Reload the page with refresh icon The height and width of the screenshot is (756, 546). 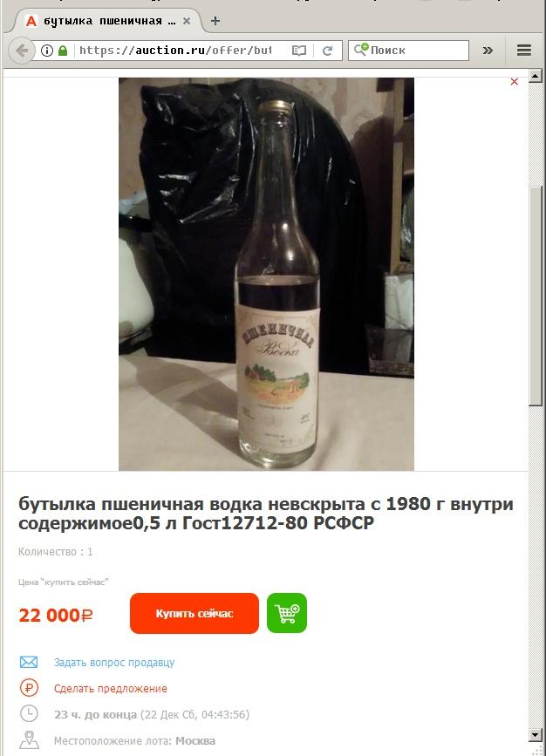[x=327, y=51]
